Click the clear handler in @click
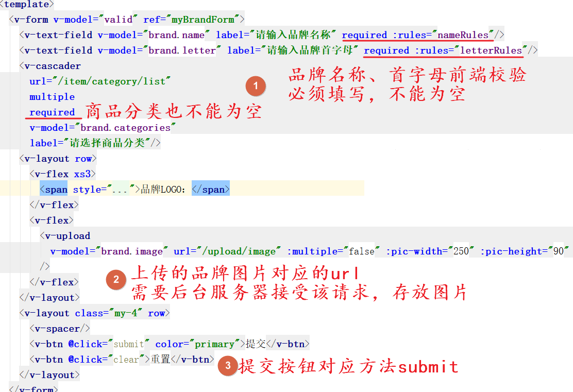 point(126,360)
